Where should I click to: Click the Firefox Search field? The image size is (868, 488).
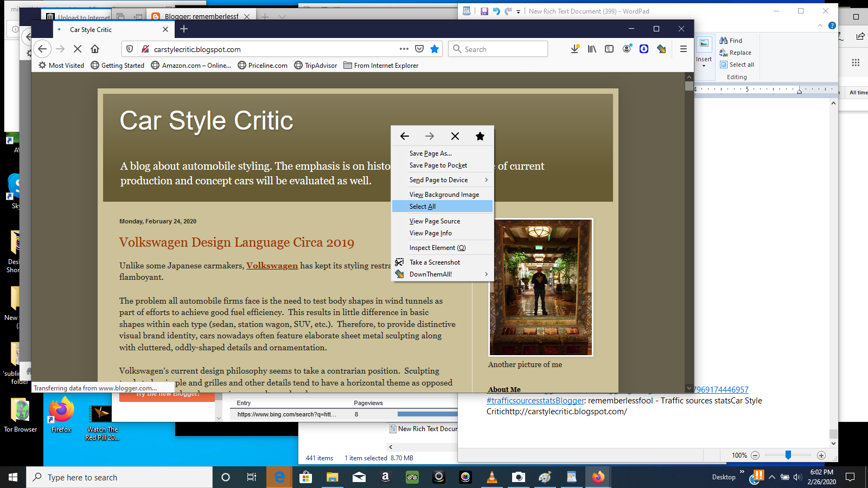(498, 49)
